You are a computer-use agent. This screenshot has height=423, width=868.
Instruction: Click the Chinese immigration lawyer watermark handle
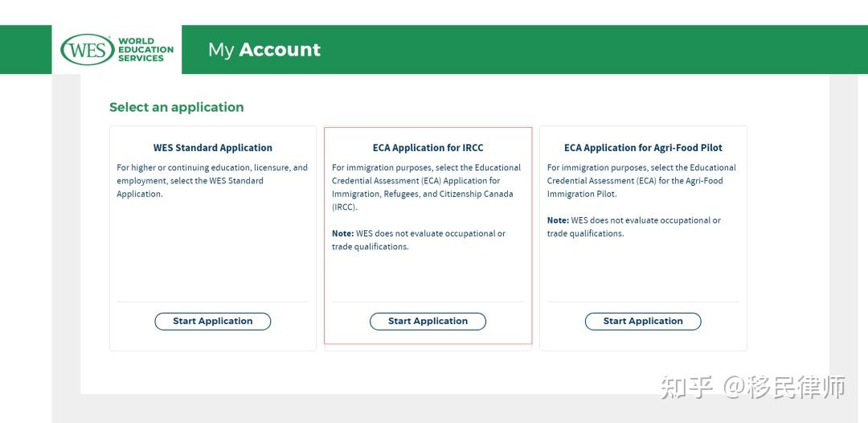784,387
